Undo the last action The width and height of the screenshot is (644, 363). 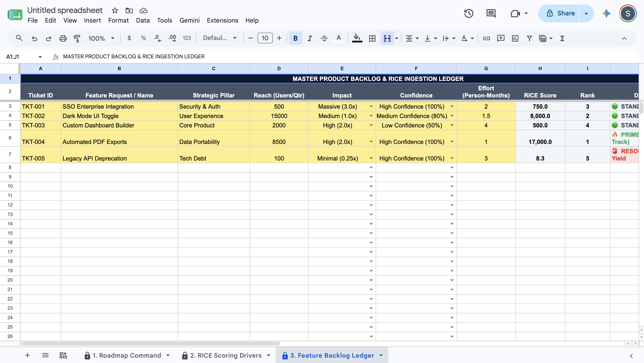point(34,38)
